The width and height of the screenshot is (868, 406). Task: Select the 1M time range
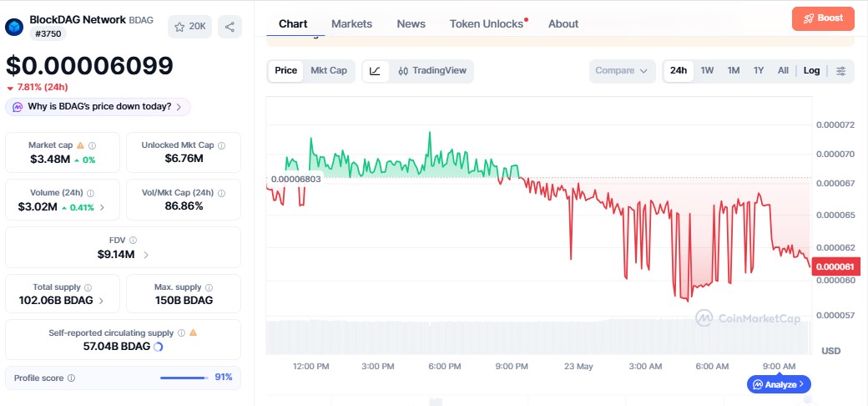pyautogui.click(x=734, y=71)
